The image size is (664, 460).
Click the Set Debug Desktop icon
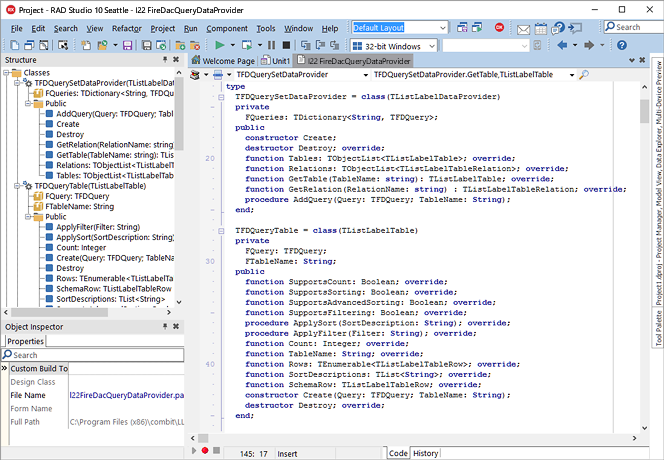coord(477,28)
